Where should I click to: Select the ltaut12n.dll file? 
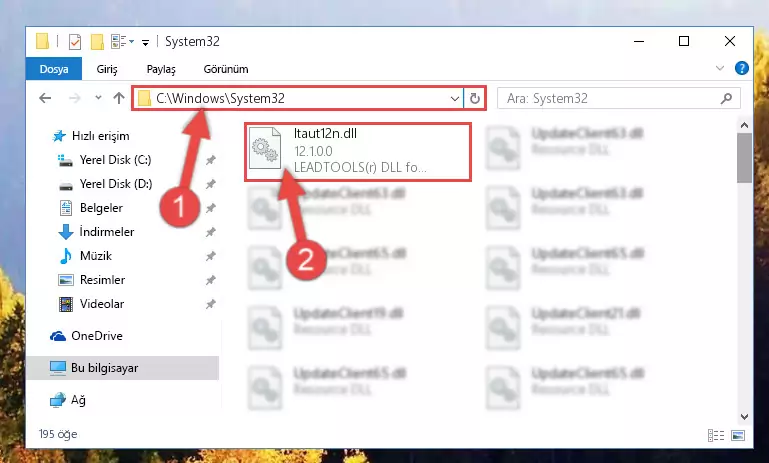358,152
